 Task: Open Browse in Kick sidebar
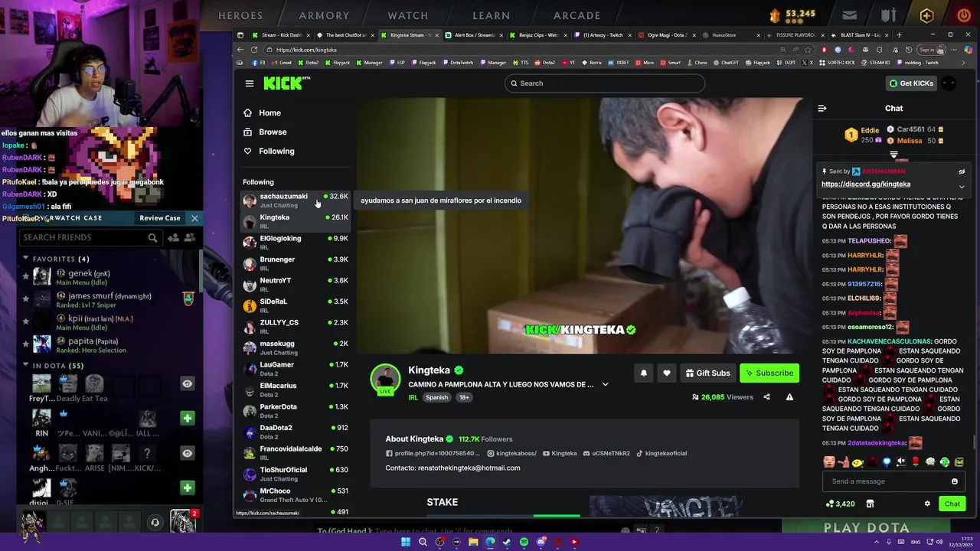tap(265, 132)
